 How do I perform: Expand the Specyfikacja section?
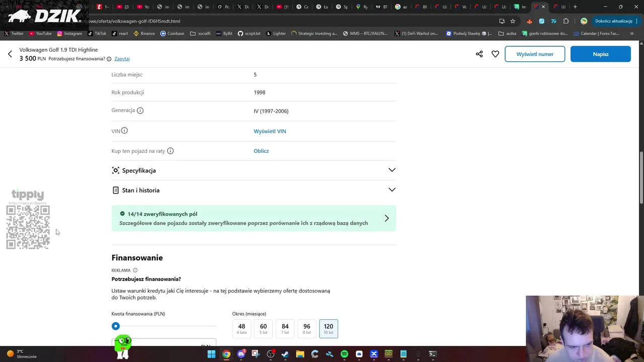click(254, 170)
